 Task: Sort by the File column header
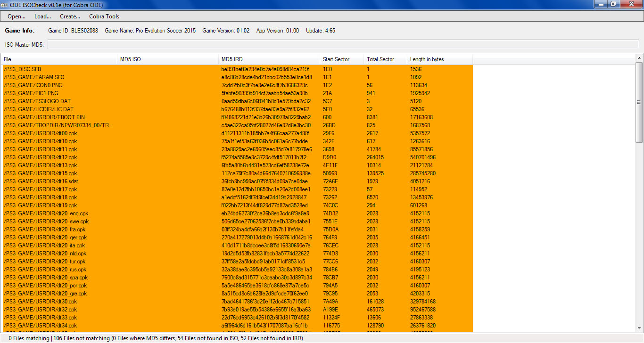[59, 59]
